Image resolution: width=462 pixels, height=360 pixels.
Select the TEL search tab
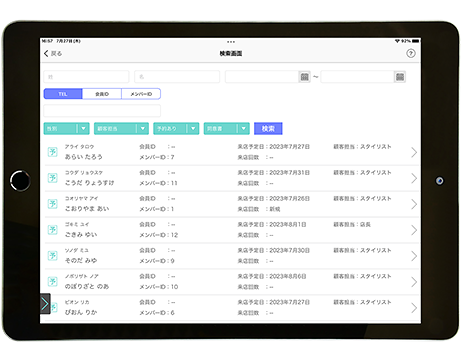pyautogui.click(x=63, y=94)
